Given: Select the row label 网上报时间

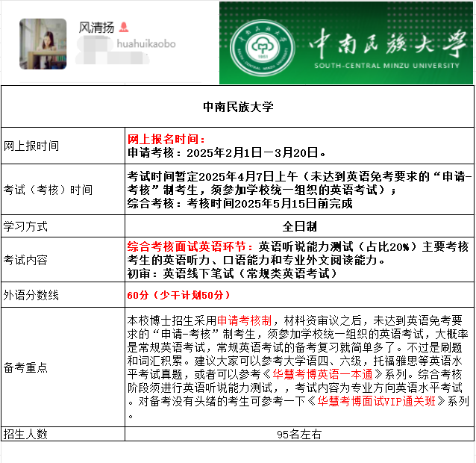Looking at the screenshot, I should (31, 146).
